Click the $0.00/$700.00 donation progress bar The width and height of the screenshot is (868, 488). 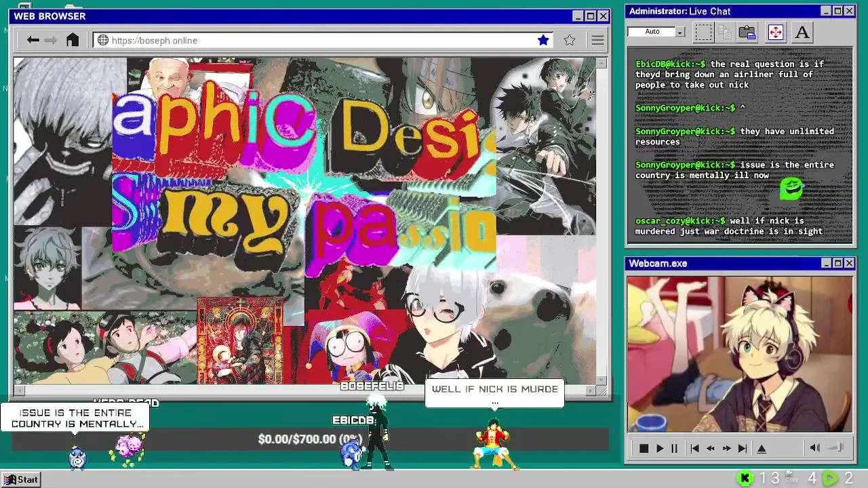pyautogui.click(x=310, y=439)
